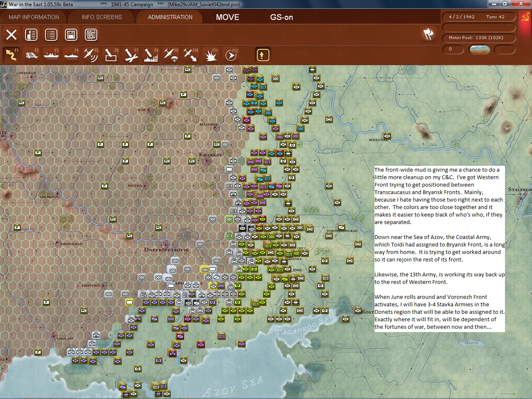This screenshot has width=532, height=399.
Task: Click the note line 'Down near the Sea of Azov'
Action: click(433, 237)
